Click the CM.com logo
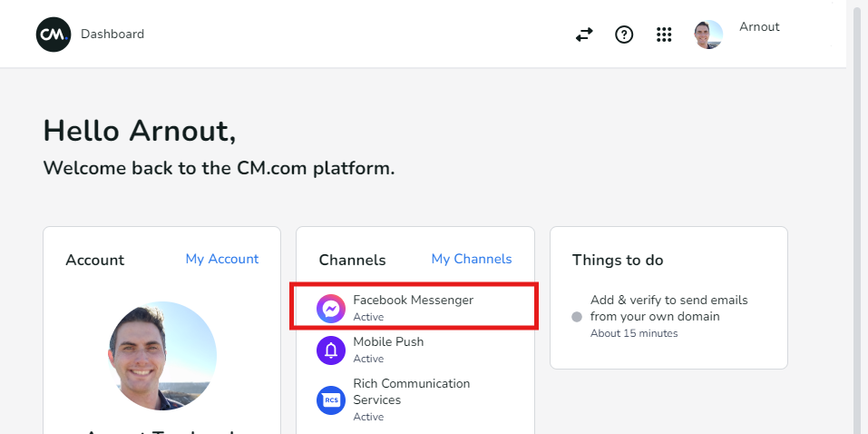868x434 pixels. point(54,35)
